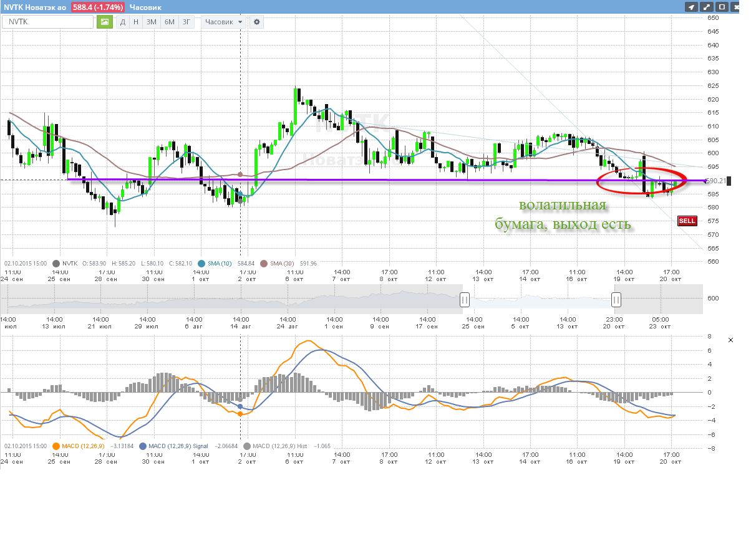This screenshot has width=756, height=536.
Task: Close the MACD indicator panel
Action: pyautogui.click(x=730, y=340)
